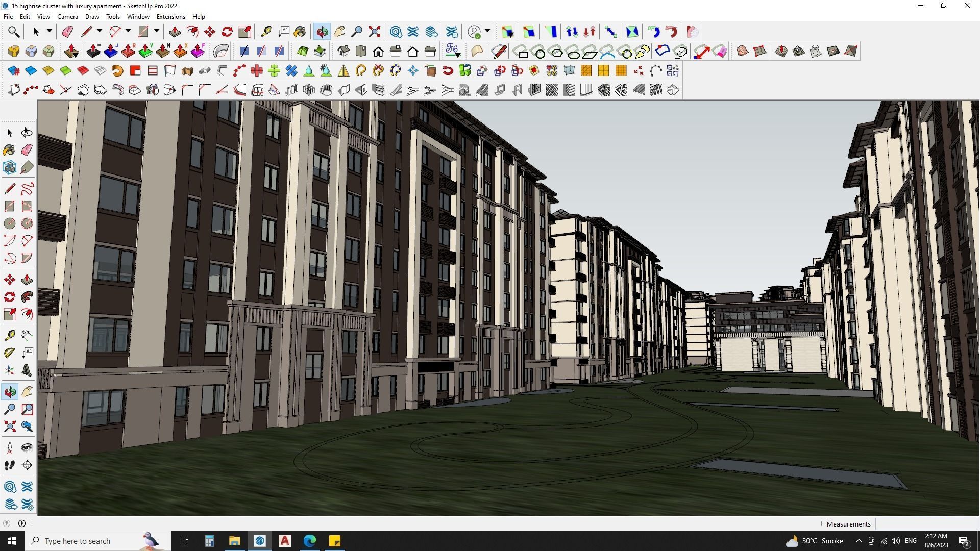The image size is (980, 551).
Task: Choose the Zoom Window tool in left palette
Action: tap(27, 409)
